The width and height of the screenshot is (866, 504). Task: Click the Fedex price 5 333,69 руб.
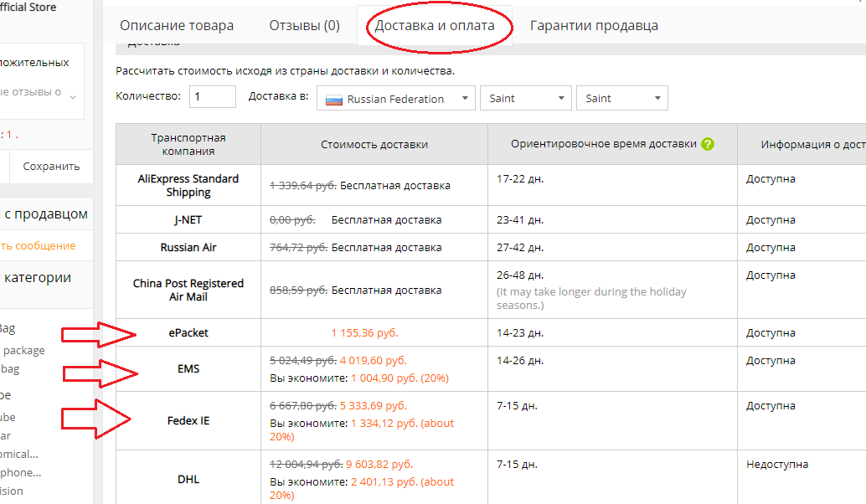[374, 406]
